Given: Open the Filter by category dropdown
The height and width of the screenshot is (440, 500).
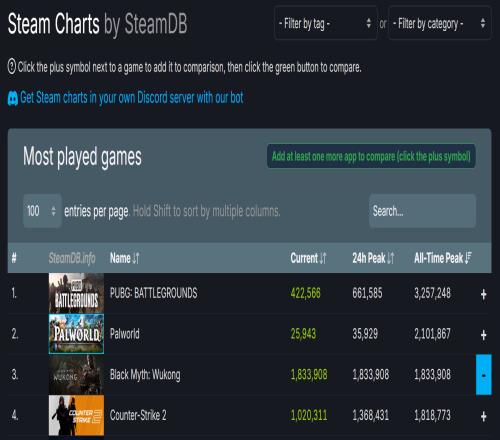Looking at the screenshot, I should (440, 23).
